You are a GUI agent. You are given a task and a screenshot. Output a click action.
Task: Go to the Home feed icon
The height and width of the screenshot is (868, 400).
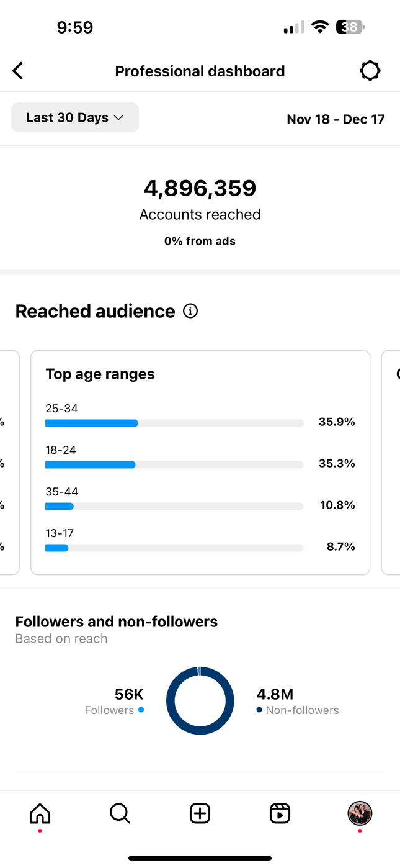(40, 813)
